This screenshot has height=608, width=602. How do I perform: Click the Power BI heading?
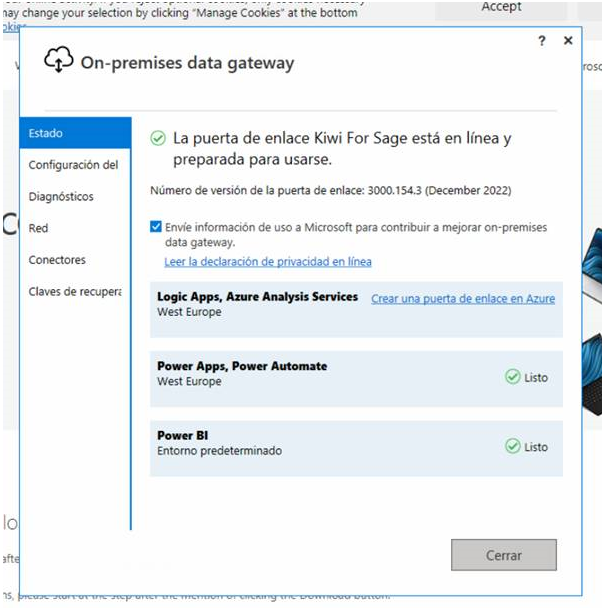[183, 435]
